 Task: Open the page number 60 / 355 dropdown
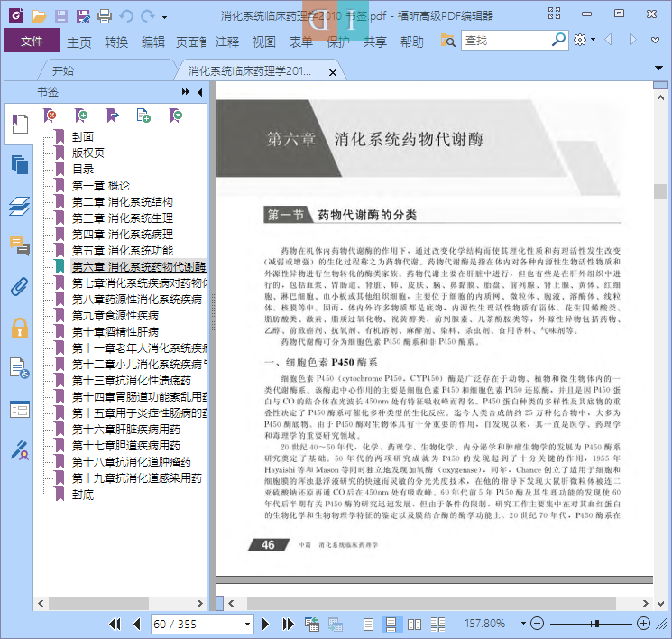[247, 624]
